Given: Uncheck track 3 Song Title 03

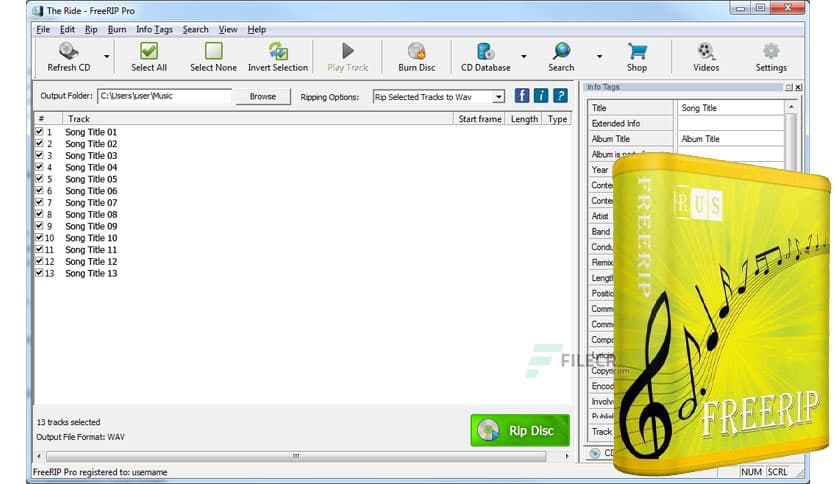Looking at the screenshot, I should click(x=39, y=155).
